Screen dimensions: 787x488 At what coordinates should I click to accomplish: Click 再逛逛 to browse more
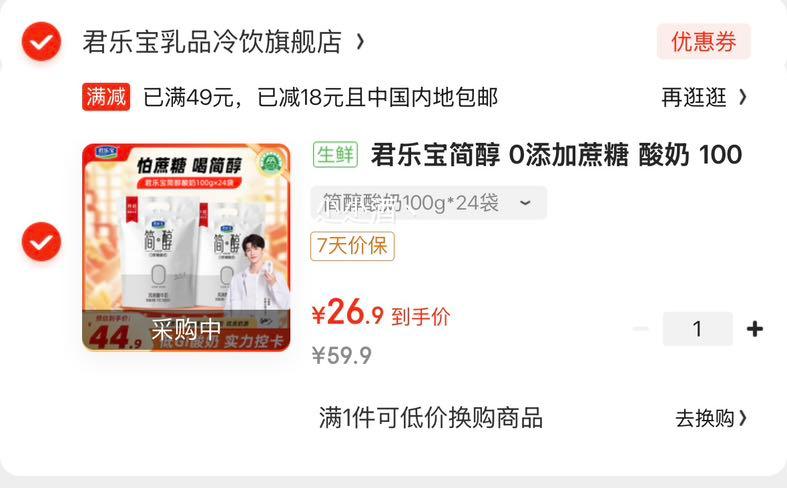pos(694,97)
